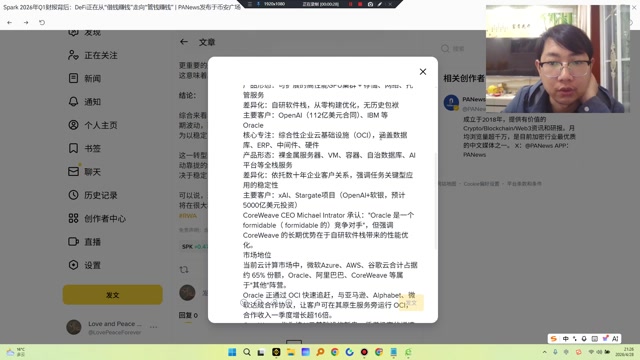Image resolution: width=640 pixels, height=360 pixels.
Task: Open the Windows Start menu
Action: tap(232, 352)
